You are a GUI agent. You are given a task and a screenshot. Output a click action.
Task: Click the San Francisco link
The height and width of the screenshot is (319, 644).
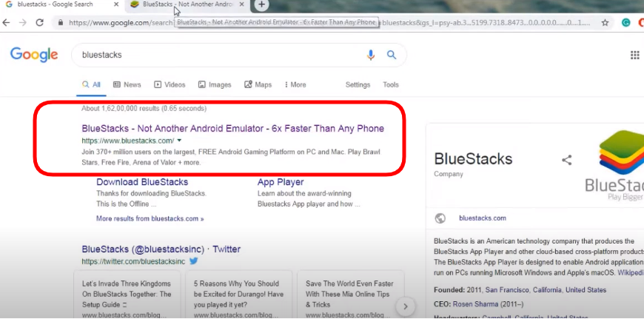507,290
